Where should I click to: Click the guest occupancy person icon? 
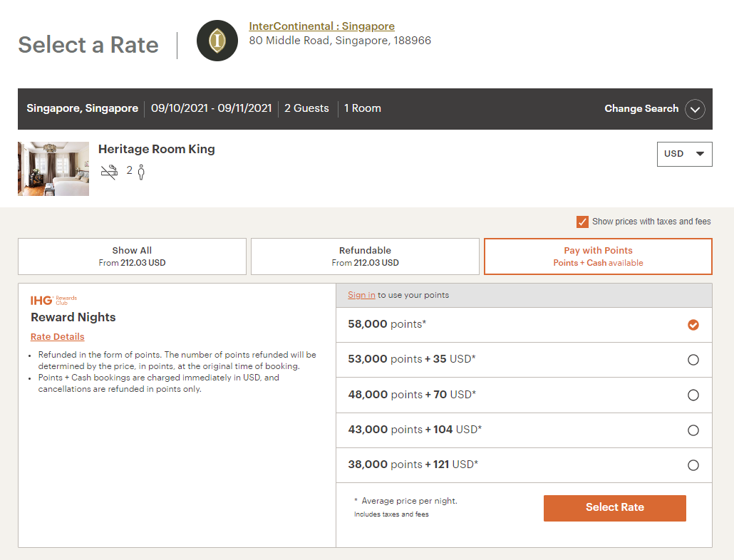coord(141,172)
